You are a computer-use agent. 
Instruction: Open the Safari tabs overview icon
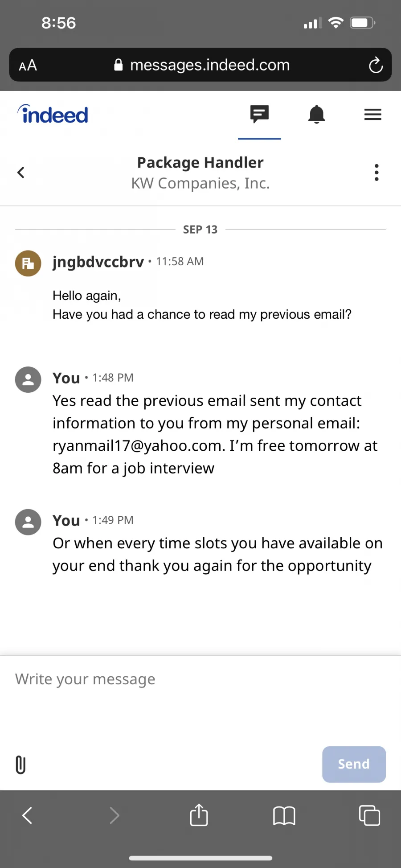[x=369, y=815]
